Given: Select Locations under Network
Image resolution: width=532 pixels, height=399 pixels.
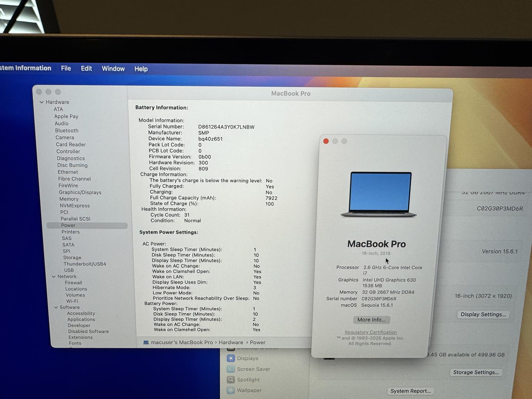Looking at the screenshot, I should tap(76, 289).
